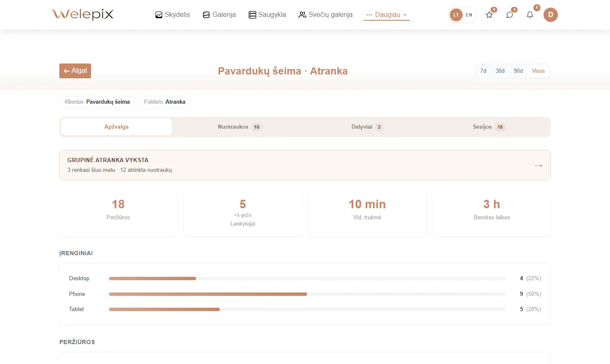Click the Pavardukų šeima · Atranka heading
The height and width of the screenshot is (364, 610).
point(283,71)
